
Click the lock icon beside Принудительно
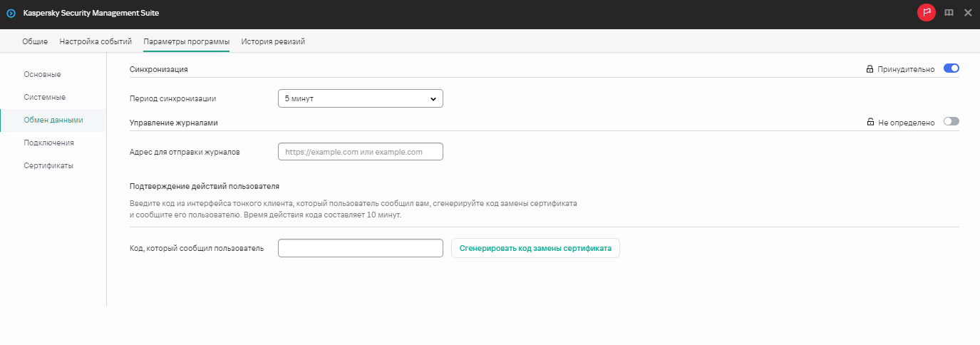[x=870, y=69]
